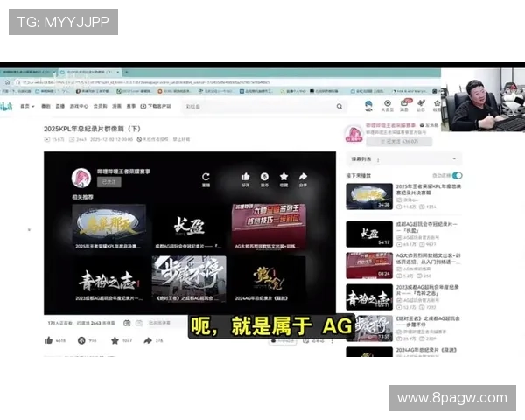Favorite the video with the star below the player
This screenshot has height=420, width=525.
[115, 340]
